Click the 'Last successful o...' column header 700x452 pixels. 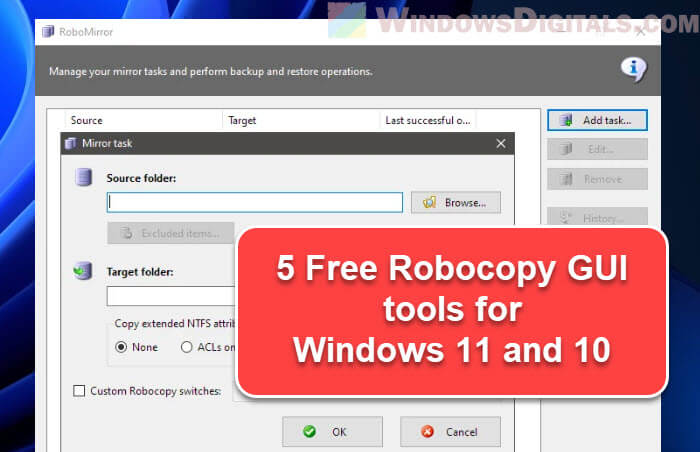428,121
